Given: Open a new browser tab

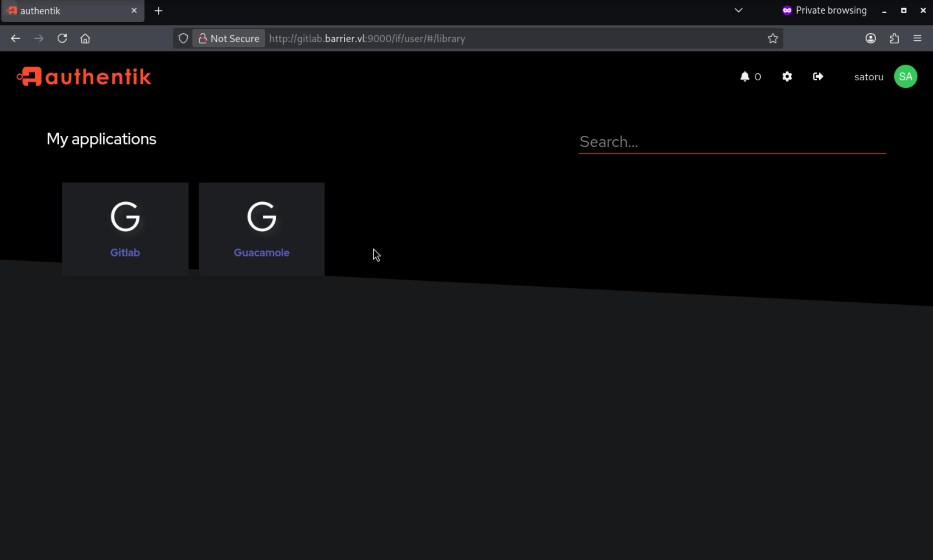Looking at the screenshot, I should [x=159, y=11].
